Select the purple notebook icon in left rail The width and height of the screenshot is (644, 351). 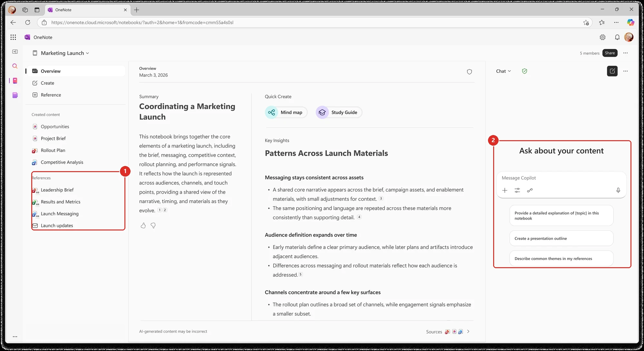point(15,95)
